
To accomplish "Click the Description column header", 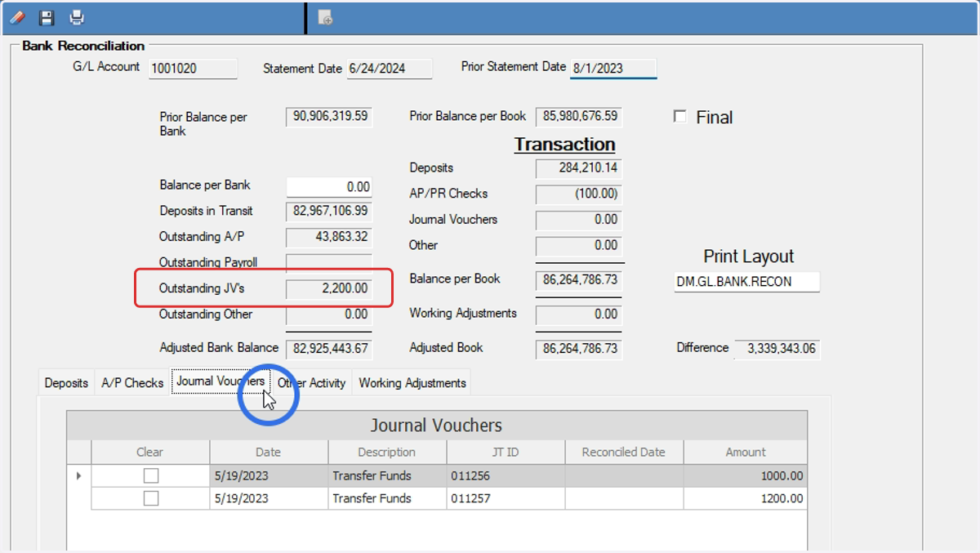I will (387, 452).
